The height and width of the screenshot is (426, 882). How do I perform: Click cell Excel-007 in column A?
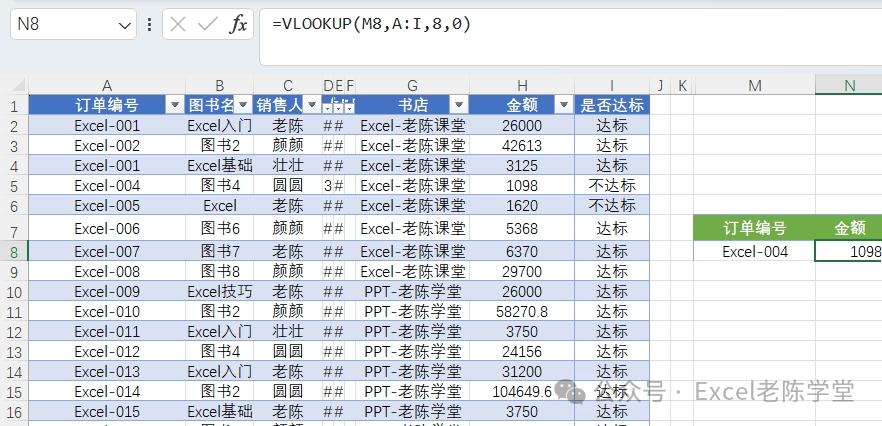point(107,251)
